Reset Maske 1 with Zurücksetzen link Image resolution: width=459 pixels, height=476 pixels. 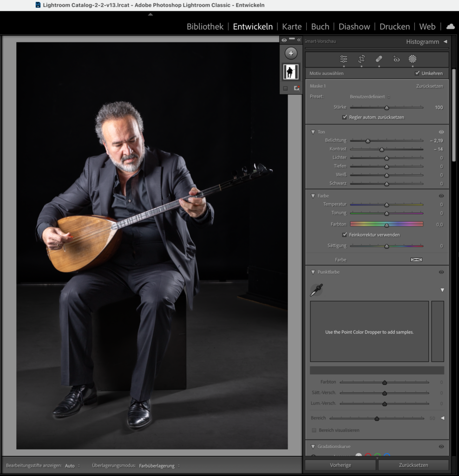point(430,86)
